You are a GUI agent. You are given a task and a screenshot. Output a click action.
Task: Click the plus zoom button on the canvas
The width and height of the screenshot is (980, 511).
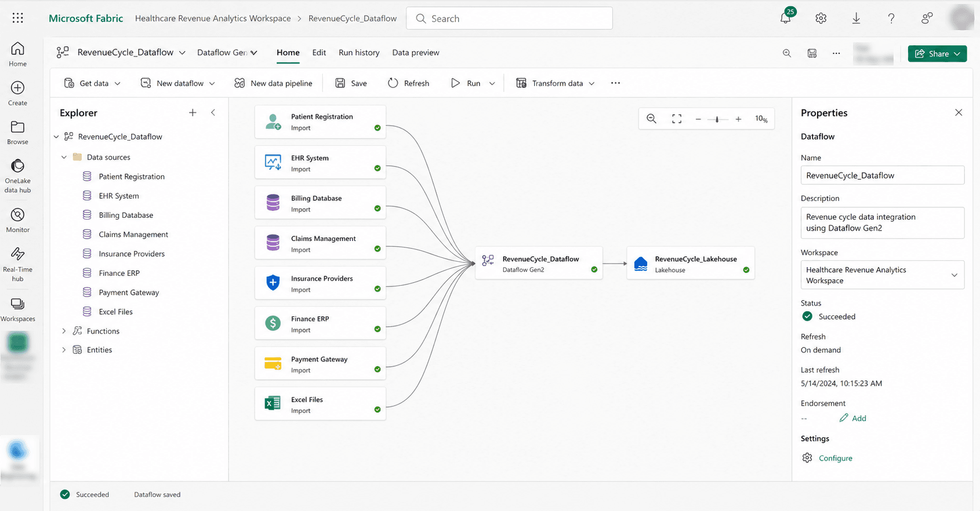click(738, 119)
